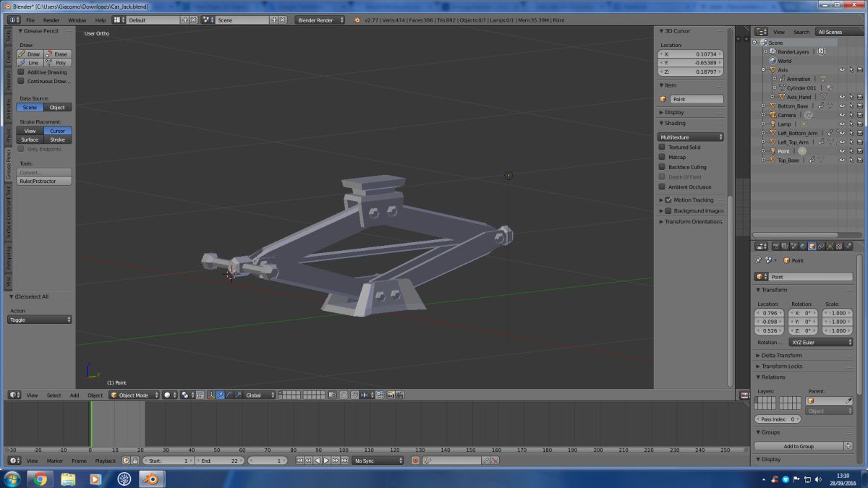868x488 pixels.
Task: Open the Texture properties tab icon
Action: point(838,246)
